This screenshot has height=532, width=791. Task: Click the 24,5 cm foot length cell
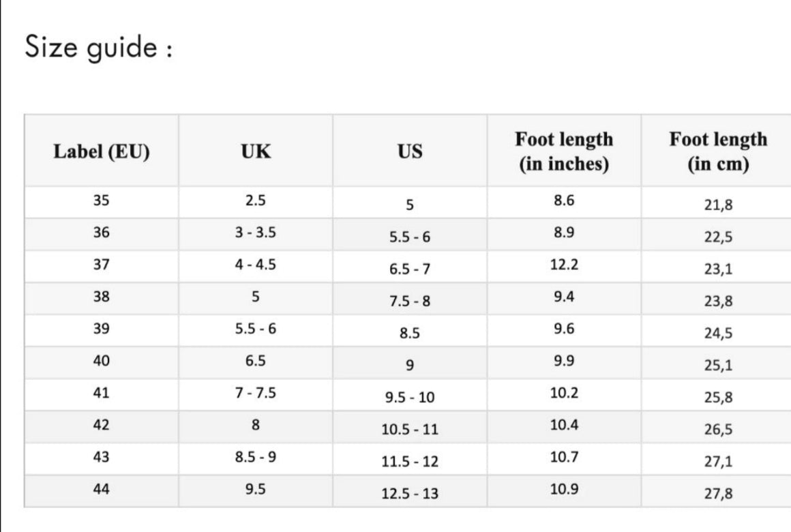click(x=718, y=334)
